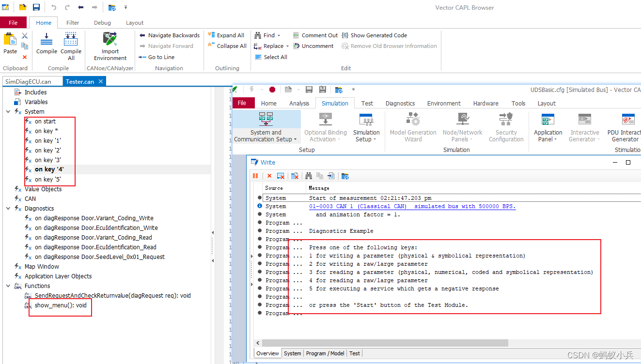
Task: Switch to System tab in Write window
Action: (292, 353)
